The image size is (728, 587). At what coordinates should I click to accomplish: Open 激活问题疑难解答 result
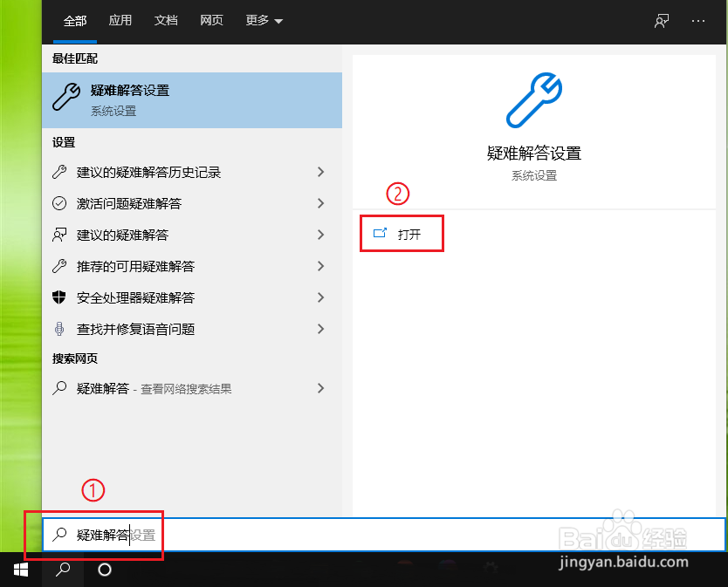(x=192, y=203)
